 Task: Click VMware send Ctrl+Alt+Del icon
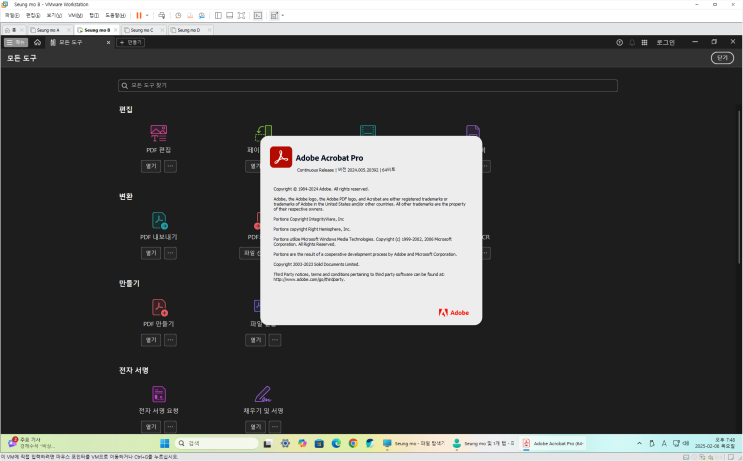coord(162,15)
